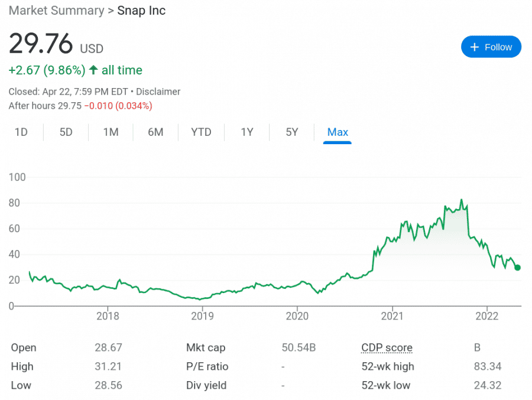Open the Disclaimer link
This screenshot has height=400, width=532.
coord(158,92)
